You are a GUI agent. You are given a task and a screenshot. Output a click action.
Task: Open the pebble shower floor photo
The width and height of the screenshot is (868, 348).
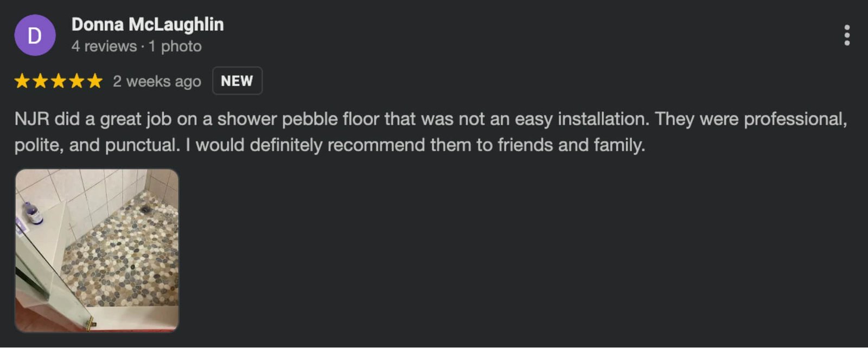point(97,250)
